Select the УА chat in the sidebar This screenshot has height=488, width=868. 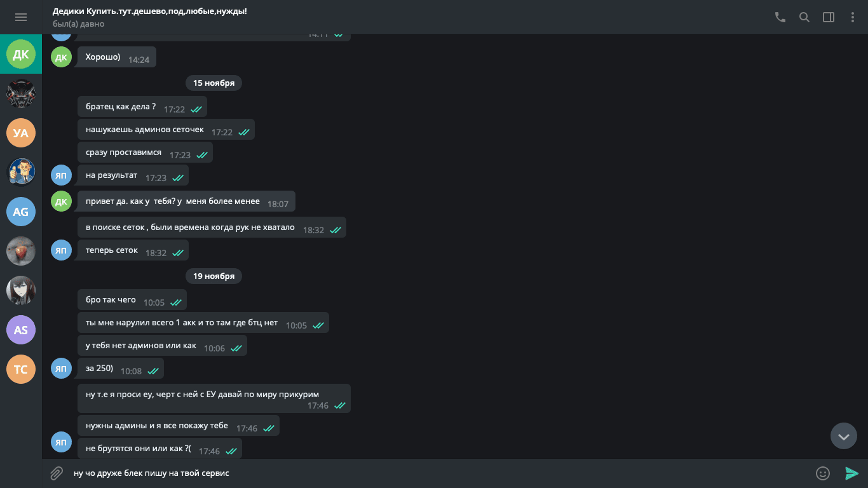21,133
